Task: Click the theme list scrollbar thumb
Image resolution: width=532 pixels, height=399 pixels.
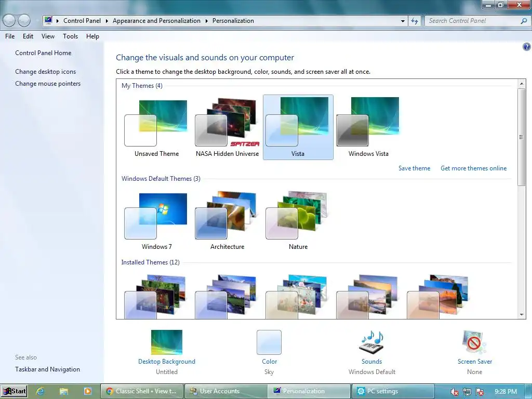Action: pyautogui.click(x=522, y=137)
